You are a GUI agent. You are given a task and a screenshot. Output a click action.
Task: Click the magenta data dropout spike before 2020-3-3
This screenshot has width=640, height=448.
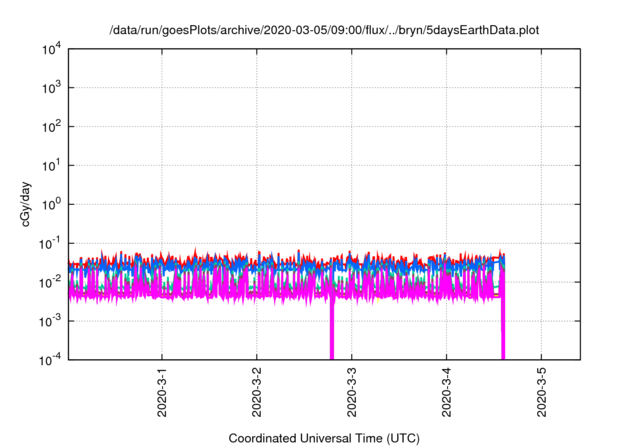(332, 330)
